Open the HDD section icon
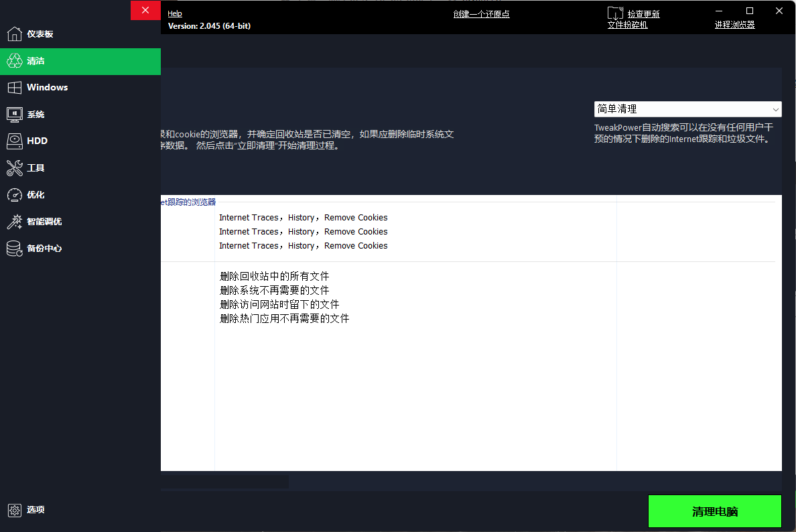This screenshot has height=532, width=796. point(14,141)
